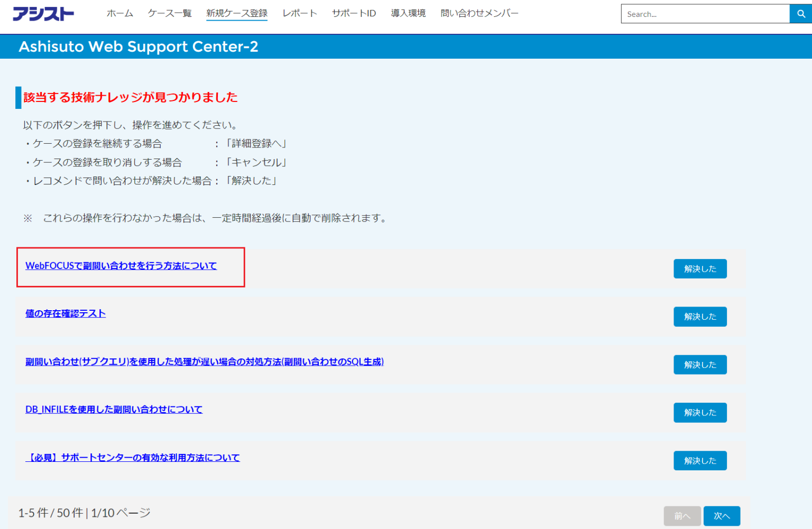Screen dimensions: 812x529
Task: Go to the next page with 次へ
Action: tap(721, 516)
